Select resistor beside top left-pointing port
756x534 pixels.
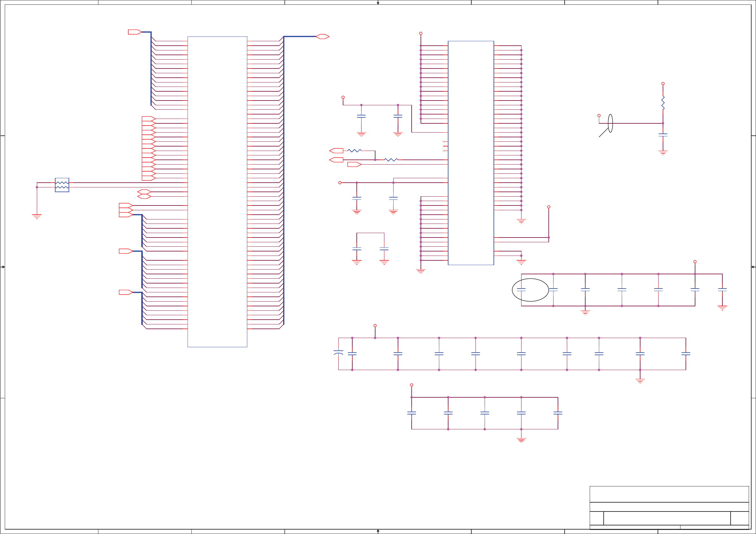354,151
